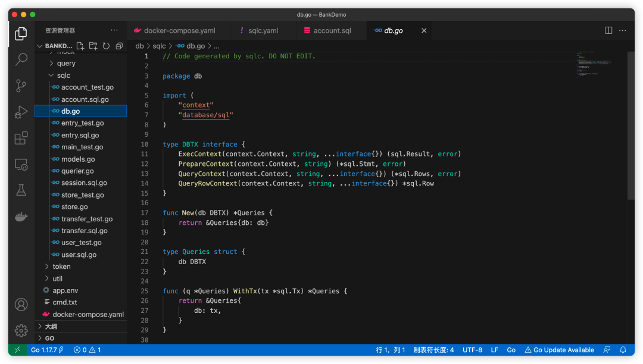The image size is (643, 364).
Task: Change tab size 制表符长度: 4
Action: click(x=433, y=350)
